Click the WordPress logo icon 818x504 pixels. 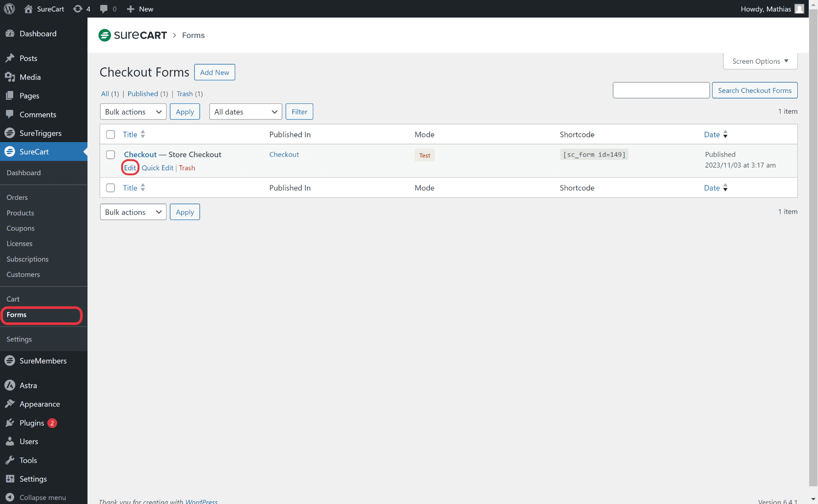coord(9,9)
